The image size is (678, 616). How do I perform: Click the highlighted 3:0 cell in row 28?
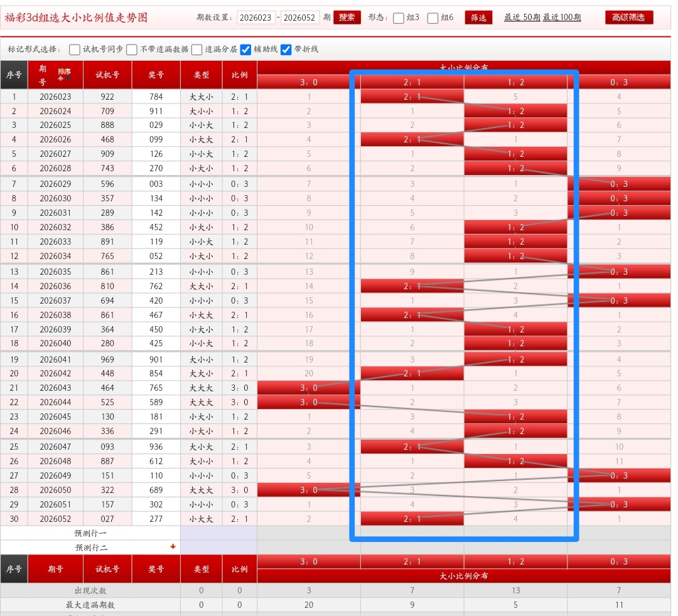click(309, 490)
